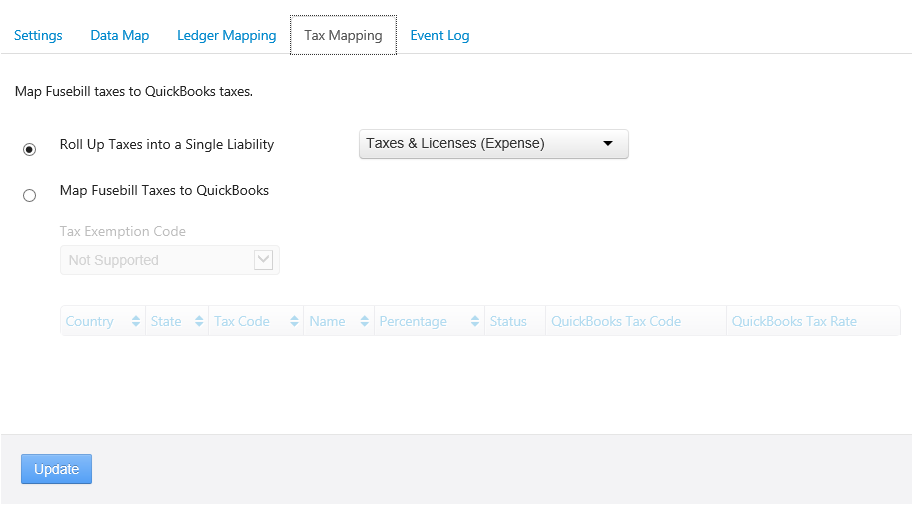Image resolution: width=912 pixels, height=509 pixels.
Task: View the Event Log tab
Action: point(440,35)
